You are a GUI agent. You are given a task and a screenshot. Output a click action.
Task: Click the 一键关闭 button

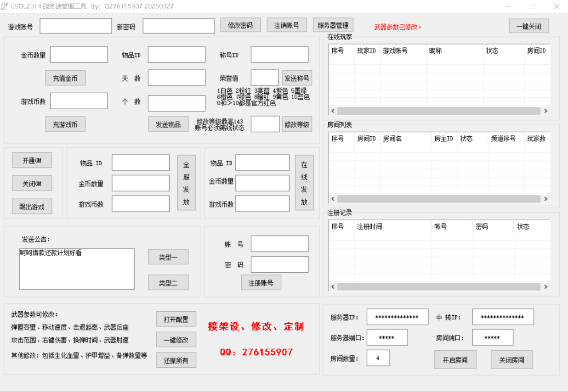tap(529, 26)
